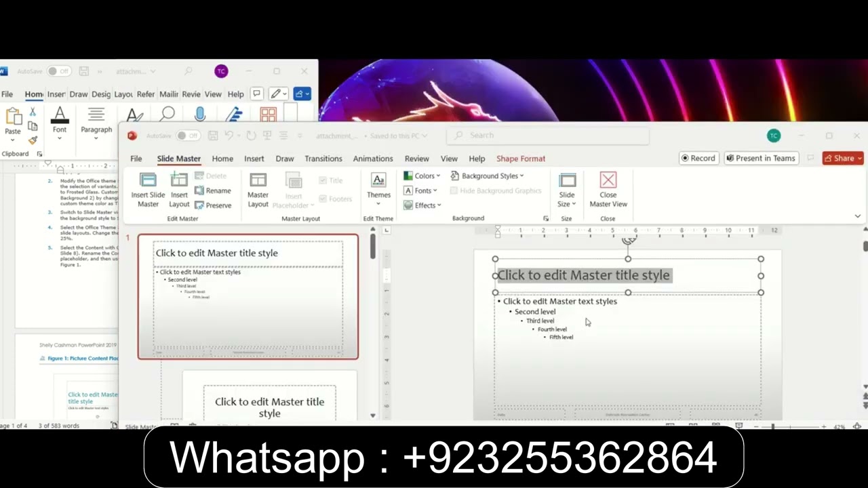Open Shape Format tab
Image resolution: width=868 pixels, height=488 pixels.
(x=521, y=159)
